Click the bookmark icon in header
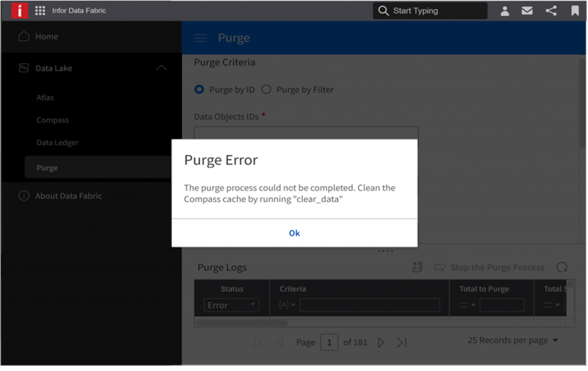The image size is (588, 371). click(575, 11)
